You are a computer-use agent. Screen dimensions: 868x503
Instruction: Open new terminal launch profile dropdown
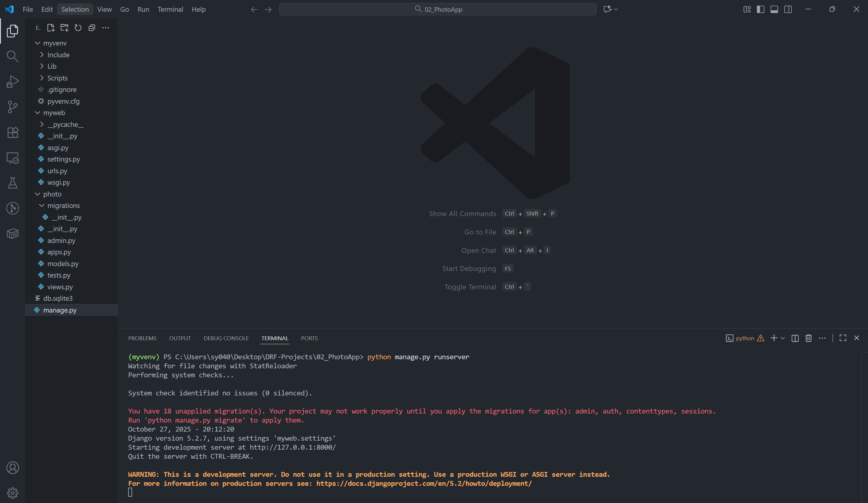pyautogui.click(x=783, y=338)
